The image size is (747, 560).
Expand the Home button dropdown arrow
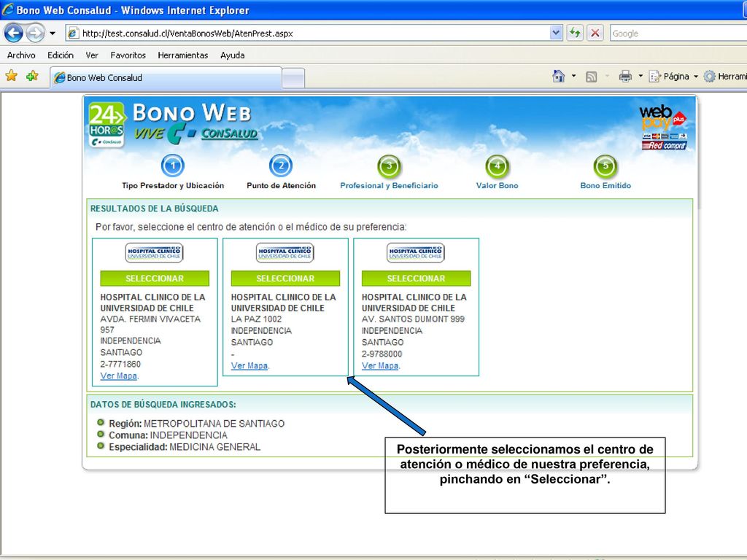tap(573, 76)
